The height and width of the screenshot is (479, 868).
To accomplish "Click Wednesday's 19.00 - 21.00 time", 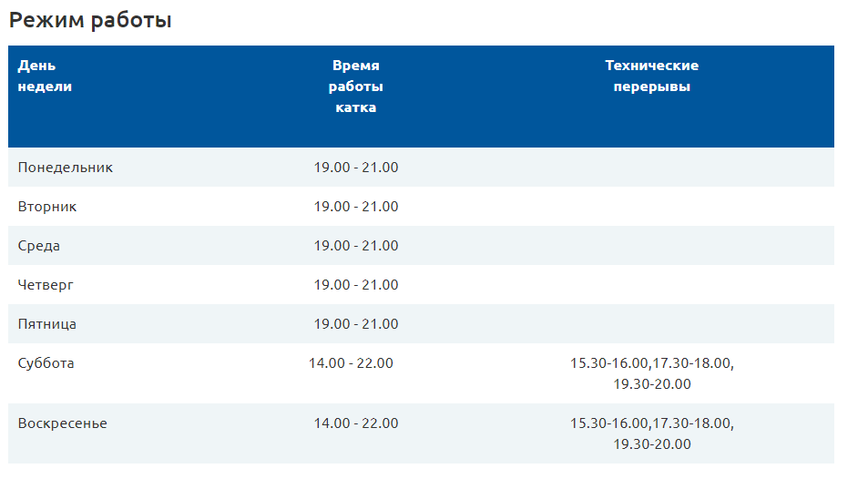I will click(356, 246).
